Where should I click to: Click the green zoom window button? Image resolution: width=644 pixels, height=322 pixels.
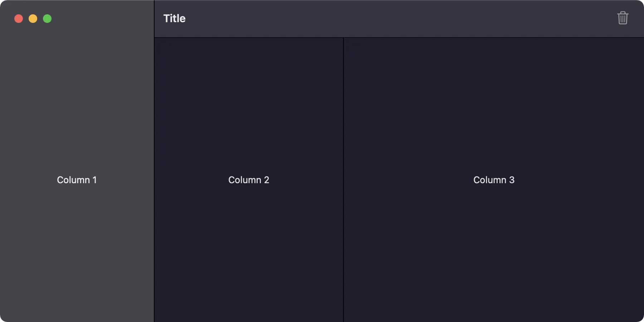point(47,19)
